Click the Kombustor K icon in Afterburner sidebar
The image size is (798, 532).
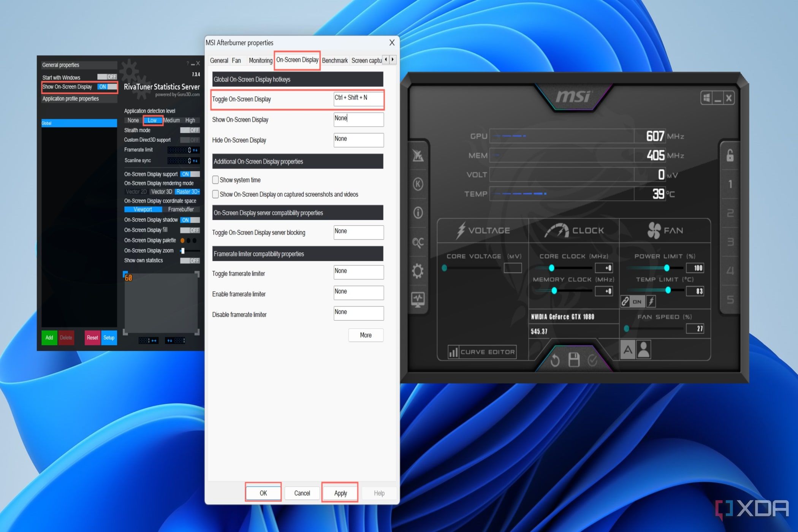click(x=418, y=184)
